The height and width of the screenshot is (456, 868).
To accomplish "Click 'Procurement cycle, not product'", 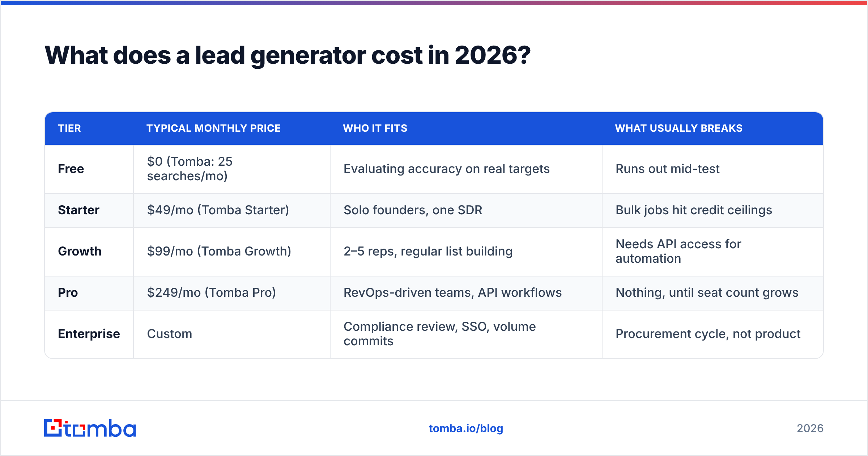I will [708, 334].
